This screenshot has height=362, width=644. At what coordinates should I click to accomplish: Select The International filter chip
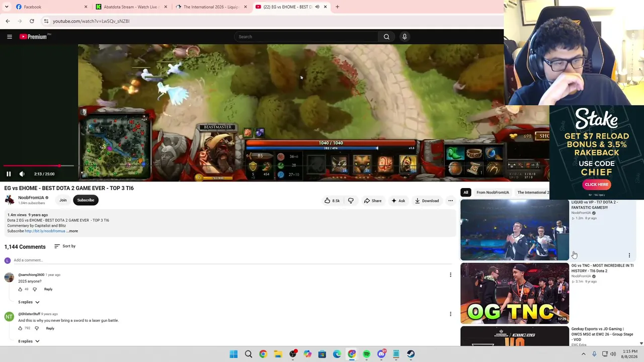tap(532, 193)
